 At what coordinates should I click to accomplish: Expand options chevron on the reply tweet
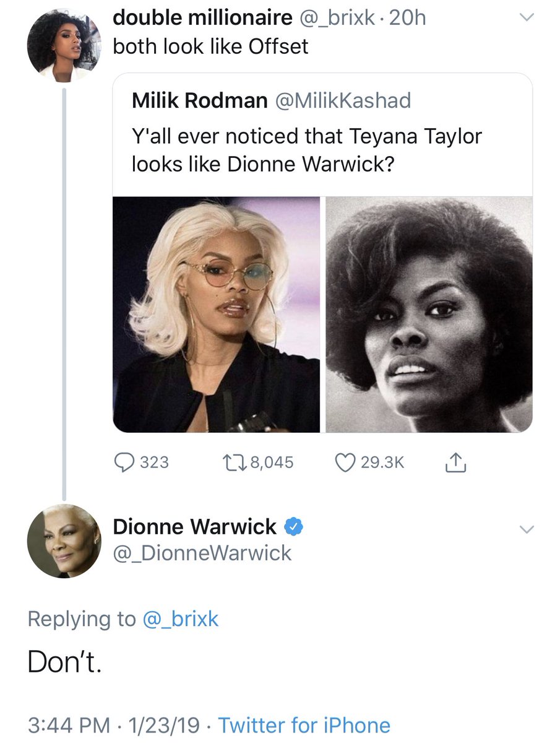point(525,529)
